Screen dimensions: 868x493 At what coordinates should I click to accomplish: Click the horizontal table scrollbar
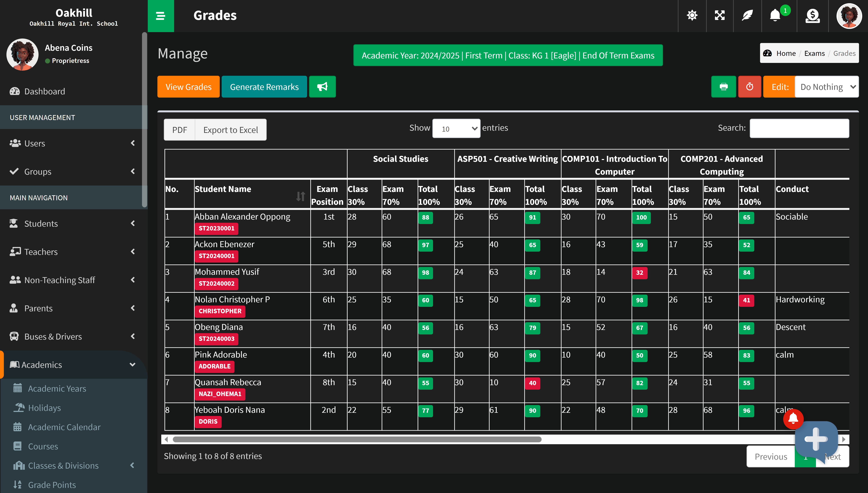[x=357, y=439]
